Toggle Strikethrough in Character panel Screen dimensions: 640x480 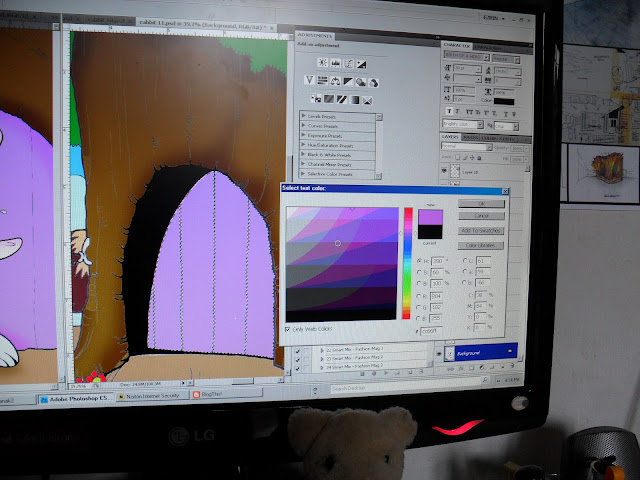(x=514, y=114)
